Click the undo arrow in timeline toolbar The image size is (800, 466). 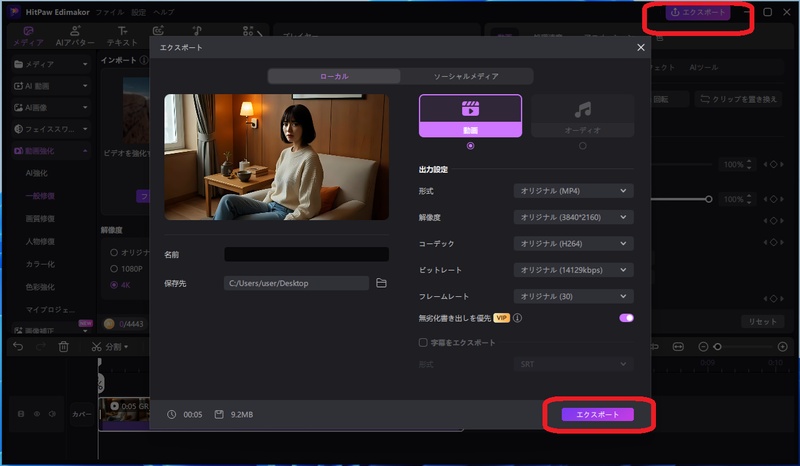[18, 347]
